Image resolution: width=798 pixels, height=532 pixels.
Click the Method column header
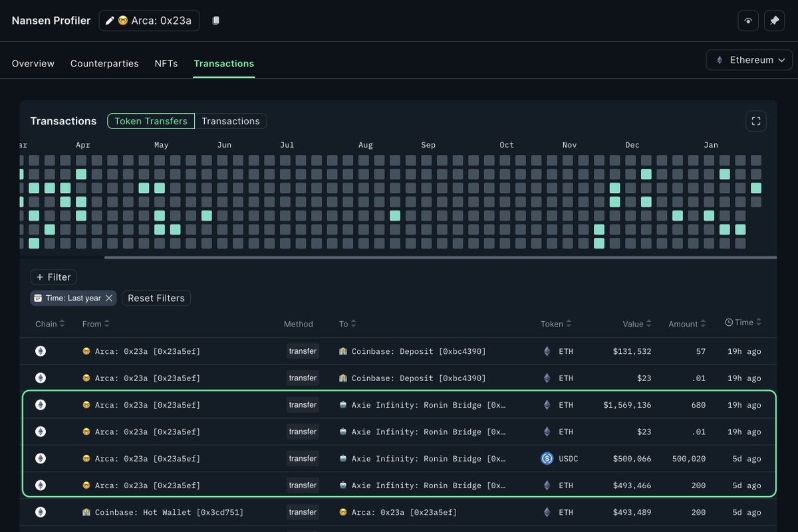click(x=299, y=324)
